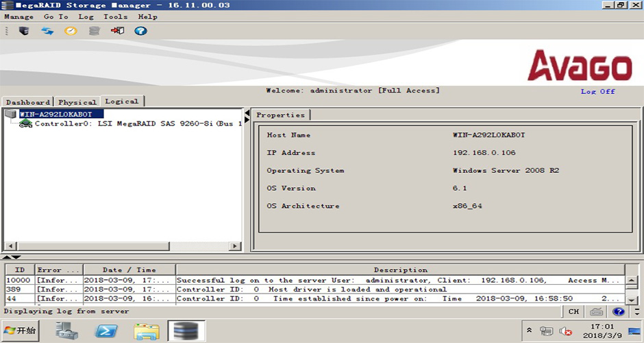Select the Properties tab
This screenshot has height=343, width=644.
[280, 115]
